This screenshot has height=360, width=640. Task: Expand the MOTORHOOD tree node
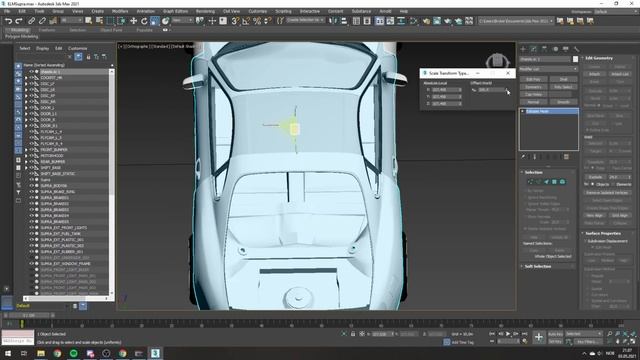point(26,156)
